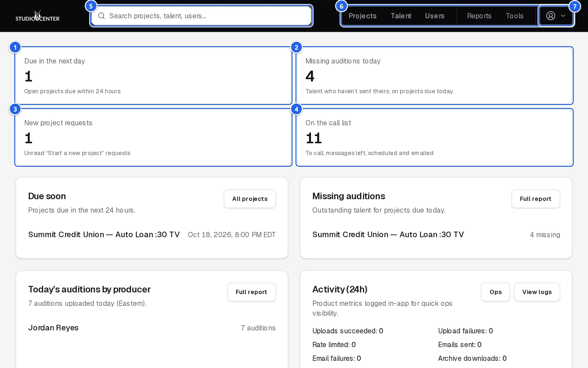
Task: Click the Activity (24h) heading
Action: tap(340, 289)
